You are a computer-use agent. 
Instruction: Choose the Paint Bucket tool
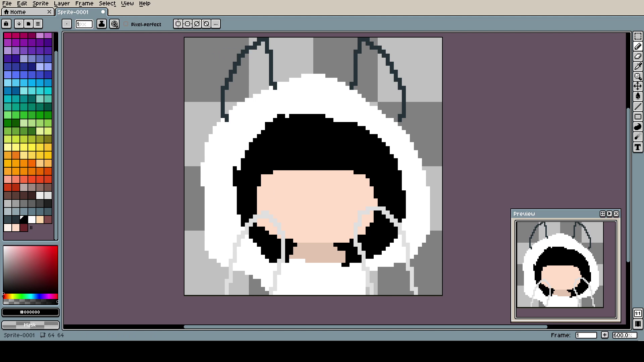coord(638,97)
